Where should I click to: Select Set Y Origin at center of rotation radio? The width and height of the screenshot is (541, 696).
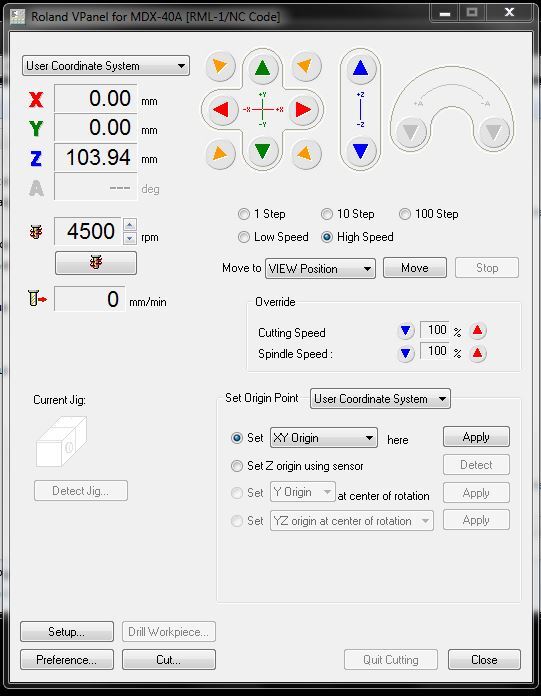pos(237,493)
